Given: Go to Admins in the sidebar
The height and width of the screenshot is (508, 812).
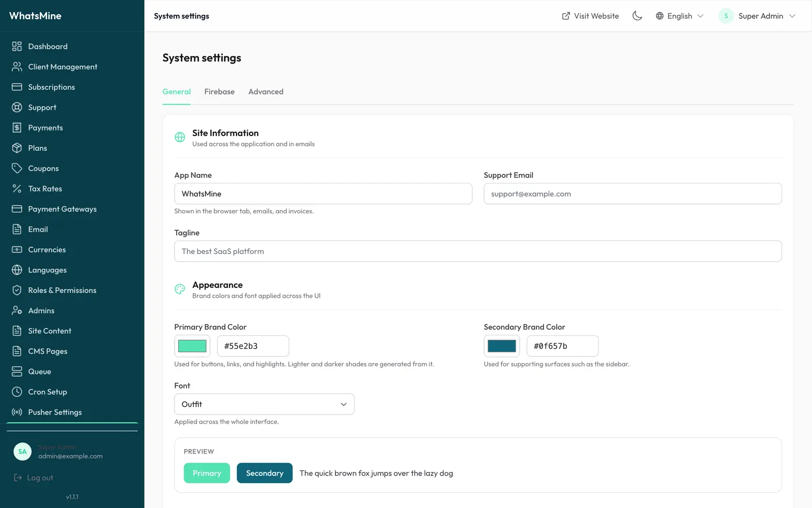Looking at the screenshot, I should pyautogui.click(x=72, y=310).
